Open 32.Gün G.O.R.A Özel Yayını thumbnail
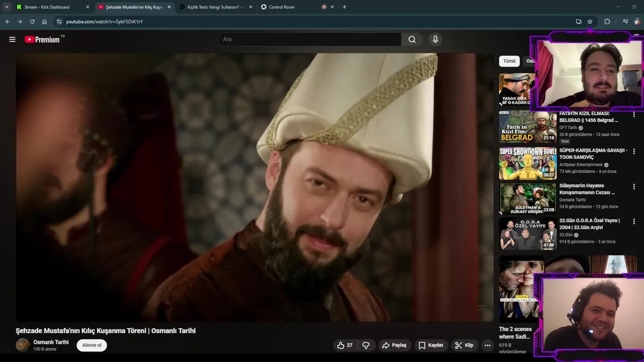 (x=528, y=234)
